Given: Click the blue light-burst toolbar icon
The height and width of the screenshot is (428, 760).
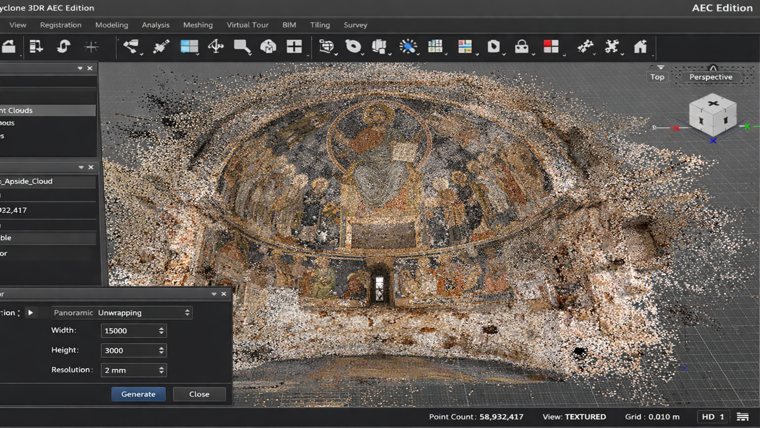Looking at the screenshot, I should (408, 47).
